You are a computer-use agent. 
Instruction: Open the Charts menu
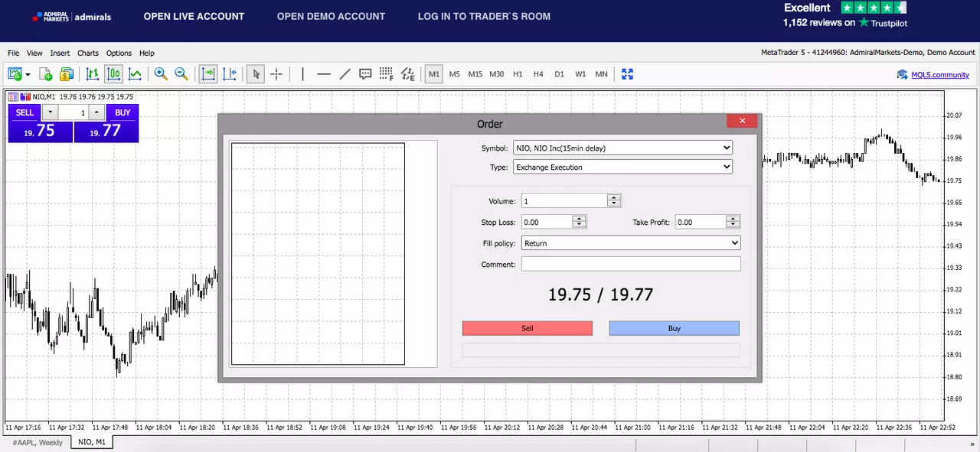(88, 54)
